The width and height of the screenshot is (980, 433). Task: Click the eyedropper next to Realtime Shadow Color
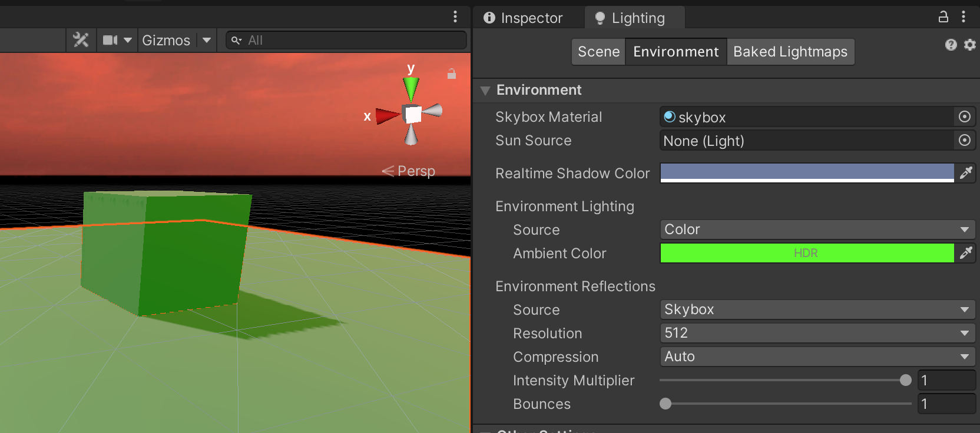coord(966,173)
